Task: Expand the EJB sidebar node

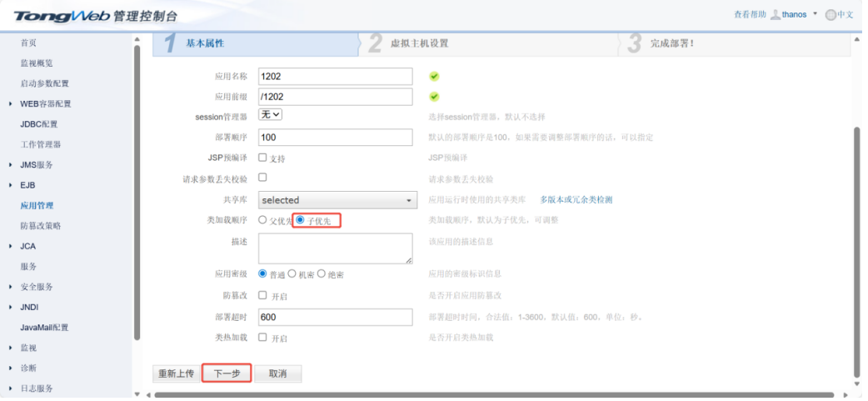Action: point(10,185)
